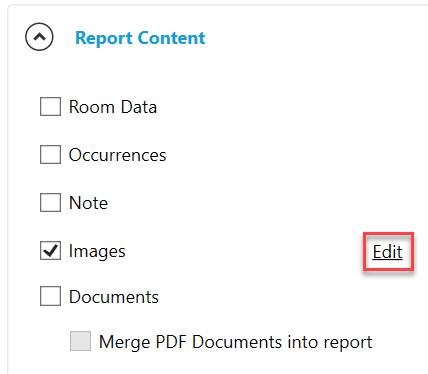Click the up-arrow circle icon
Screen dimensions: 428x374
click(x=39, y=37)
